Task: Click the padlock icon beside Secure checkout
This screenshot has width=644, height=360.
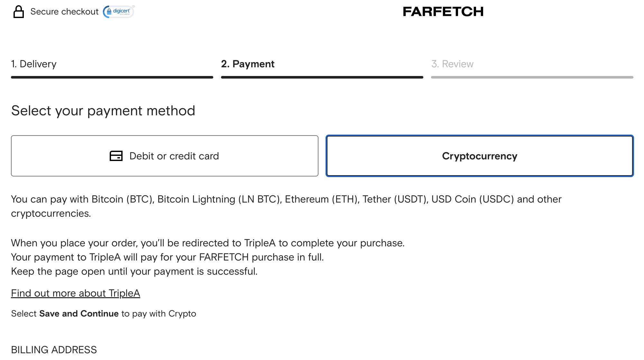Action: [19, 12]
